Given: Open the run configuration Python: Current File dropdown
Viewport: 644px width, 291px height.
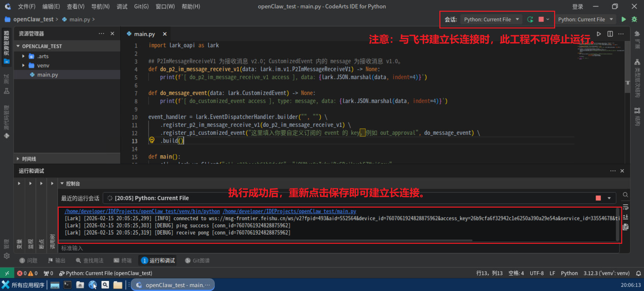Looking at the screenshot, I should (x=585, y=19).
